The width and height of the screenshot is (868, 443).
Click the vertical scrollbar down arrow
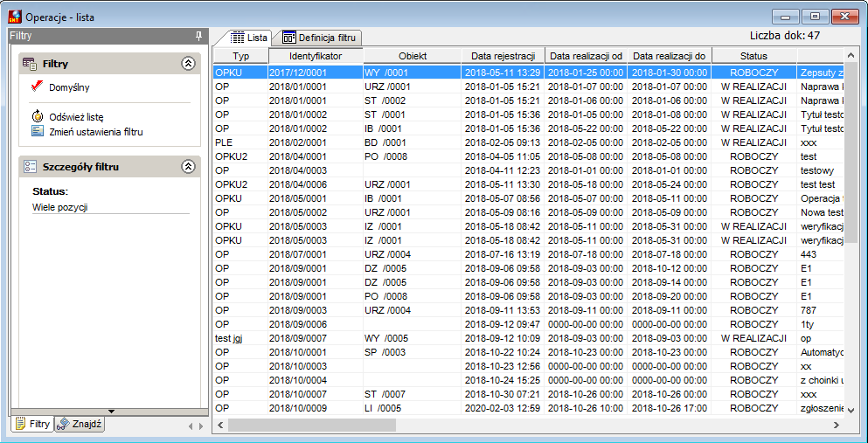851,410
